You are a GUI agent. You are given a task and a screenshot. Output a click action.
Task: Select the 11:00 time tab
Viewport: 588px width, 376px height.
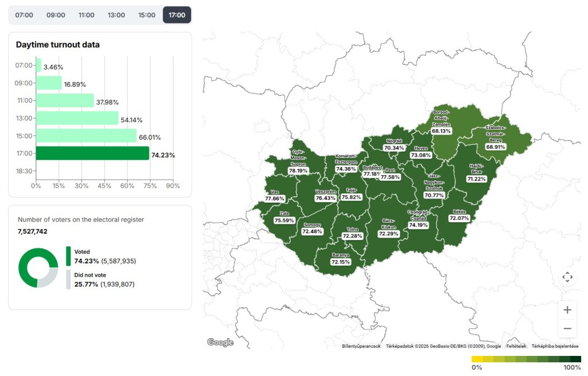pos(86,15)
